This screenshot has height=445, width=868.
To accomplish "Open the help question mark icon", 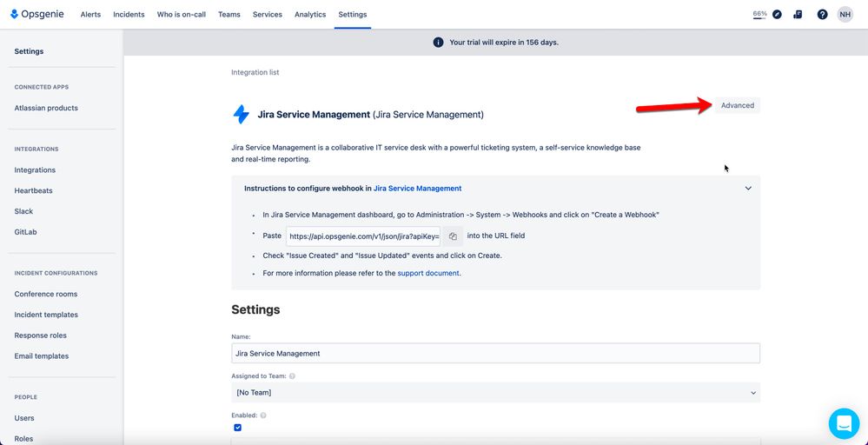I will coord(822,15).
